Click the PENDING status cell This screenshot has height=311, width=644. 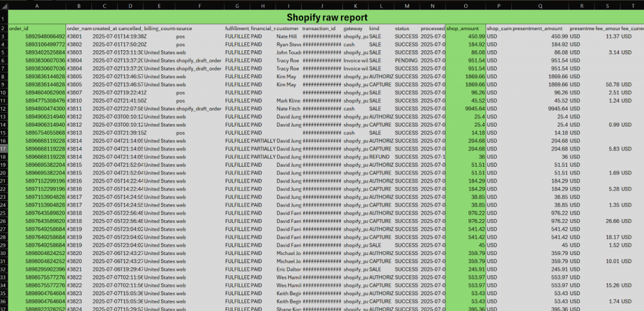[x=406, y=60]
